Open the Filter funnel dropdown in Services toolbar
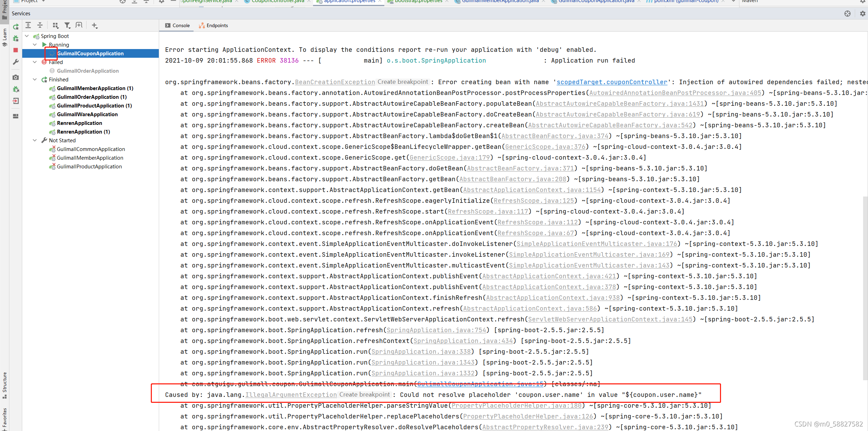The image size is (868, 431). (x=67, y=25)
